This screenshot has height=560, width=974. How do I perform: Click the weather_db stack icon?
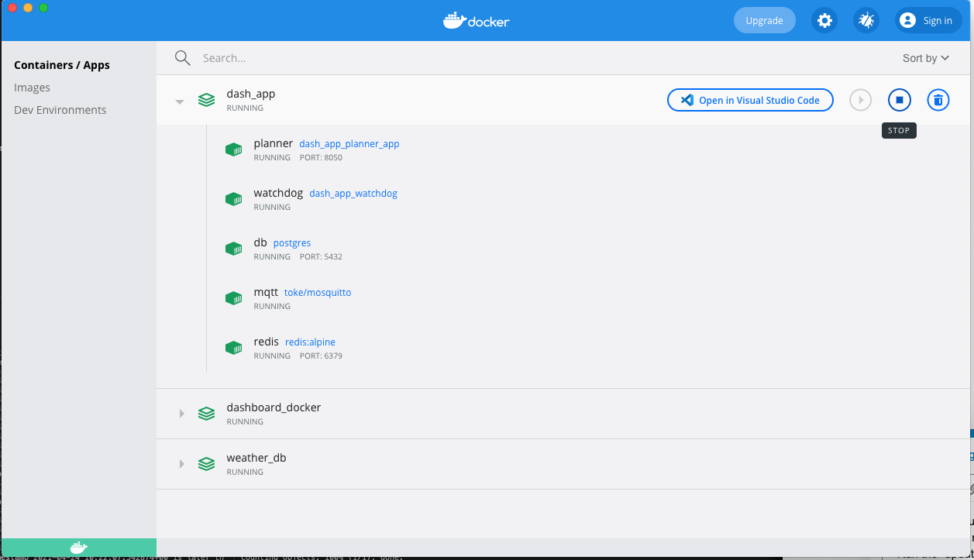[x=206, y=464]
